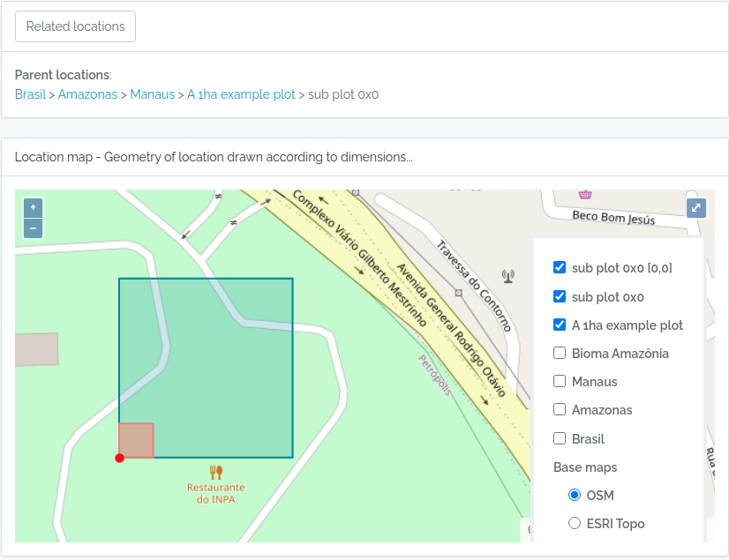Go to the Amazonas parent location
Image resolution: width=729 pixels, height=560 pixels.
click(87, 94)
